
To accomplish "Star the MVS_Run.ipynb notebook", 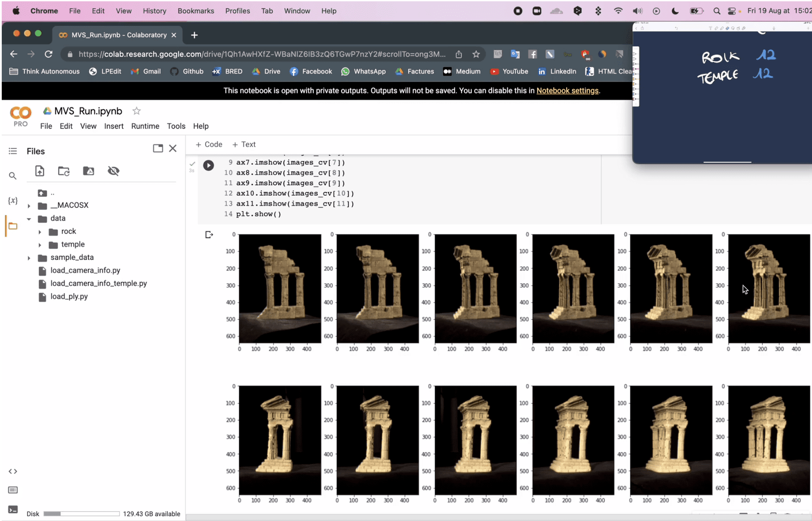I will (137, 111).
